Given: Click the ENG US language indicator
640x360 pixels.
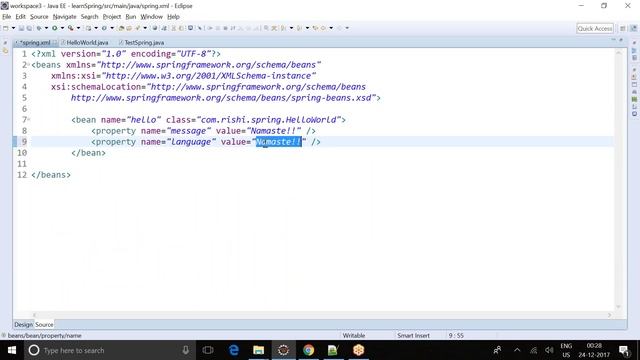Looking at the screenshot, I should 566,350.
